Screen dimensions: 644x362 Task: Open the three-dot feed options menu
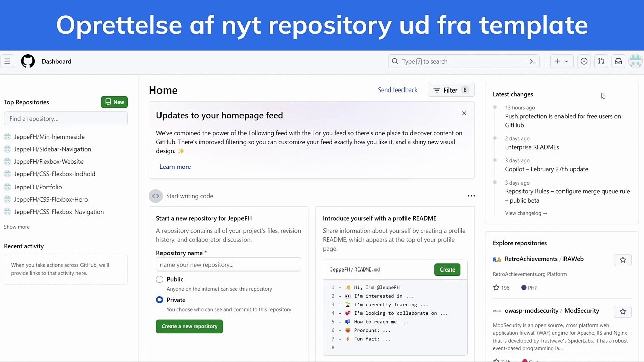coord(471,196)
